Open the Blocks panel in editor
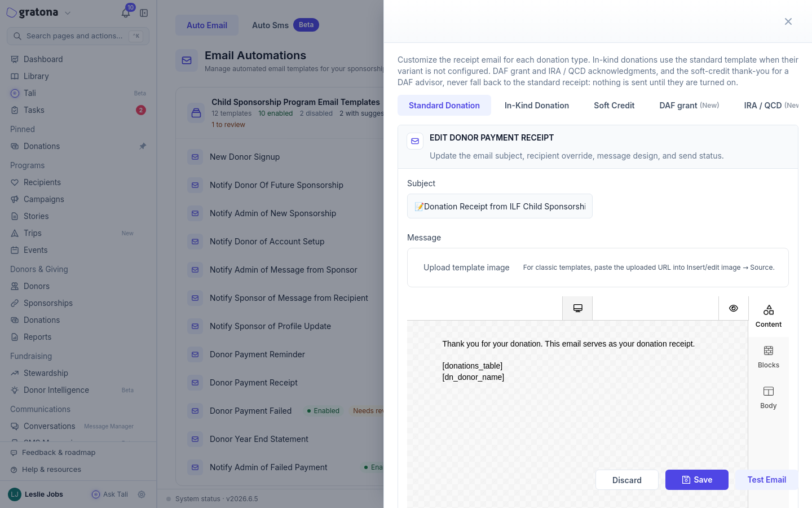The width and height of the screenshot is (812, 508). point(769,357)
